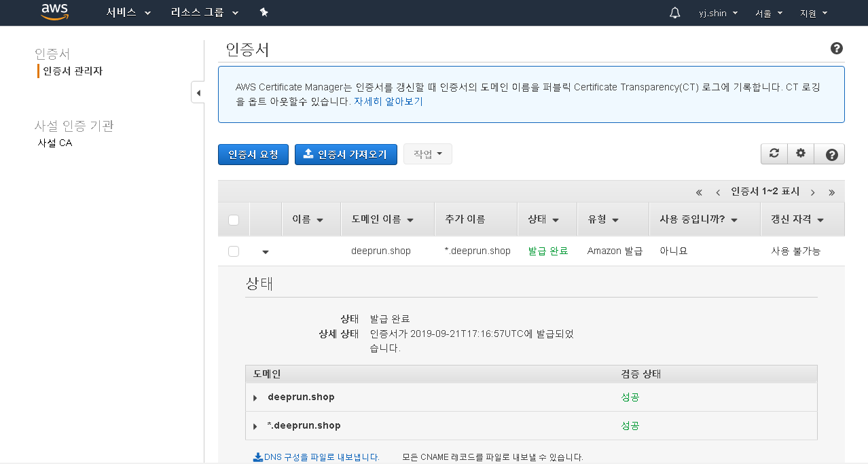Image resolution: width=868 pixels, height=464 pixels.
Task: Open the 서비스 dropdown menu
Action: 128,13
